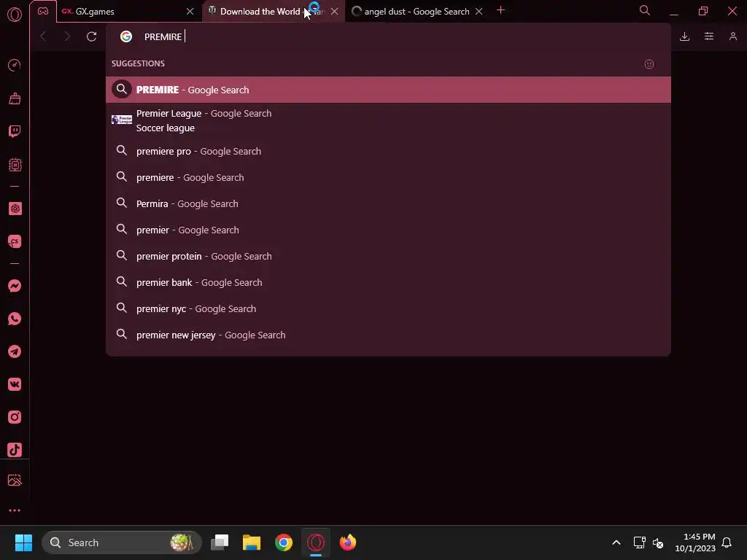Click the muted volume tray icon
Viewport: 747px width, 560px height.
pyautogui.click(x=658, y=542)
